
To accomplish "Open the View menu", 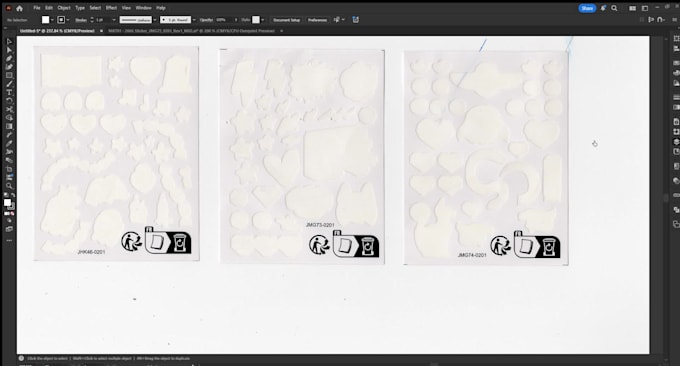I will pos(126,8).
